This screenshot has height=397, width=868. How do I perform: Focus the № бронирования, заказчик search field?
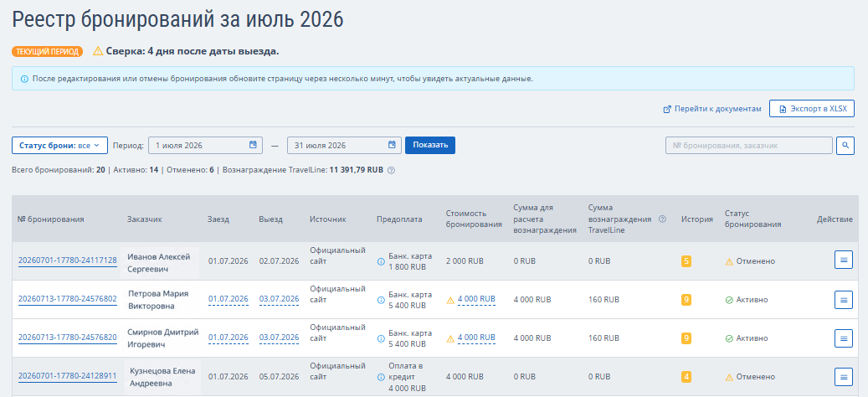(x=749, y=146)
